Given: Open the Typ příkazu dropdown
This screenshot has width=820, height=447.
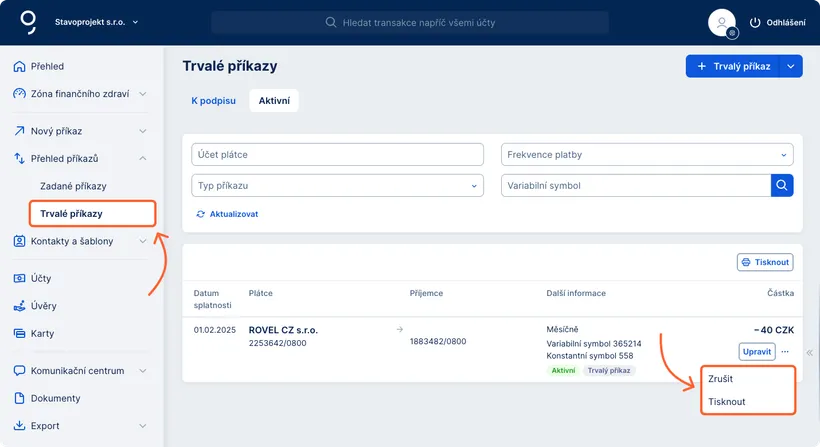Looking at the screenshot, I should [337, 185].
